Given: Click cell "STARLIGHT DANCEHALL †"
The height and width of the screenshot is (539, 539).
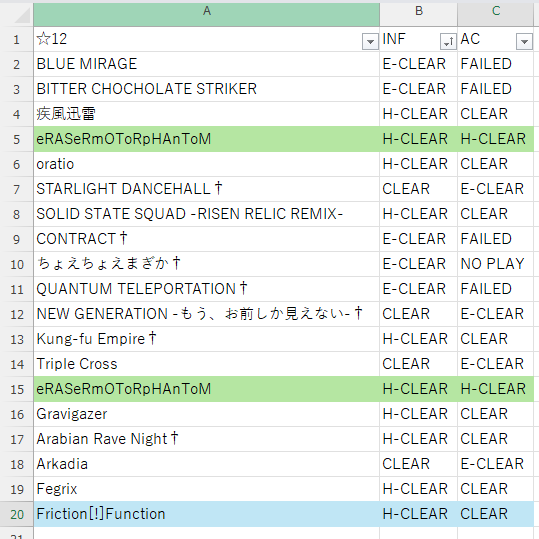Looking at the screenshot, I should tap(207, 189).
